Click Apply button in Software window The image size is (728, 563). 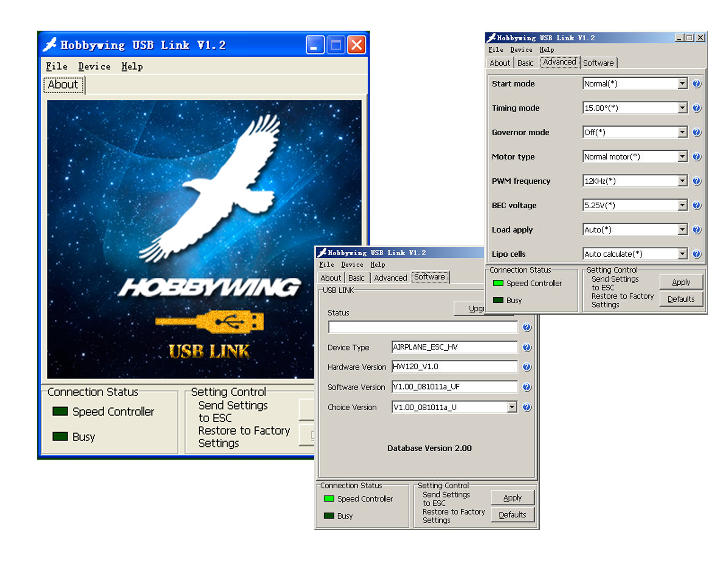point(512,498)
